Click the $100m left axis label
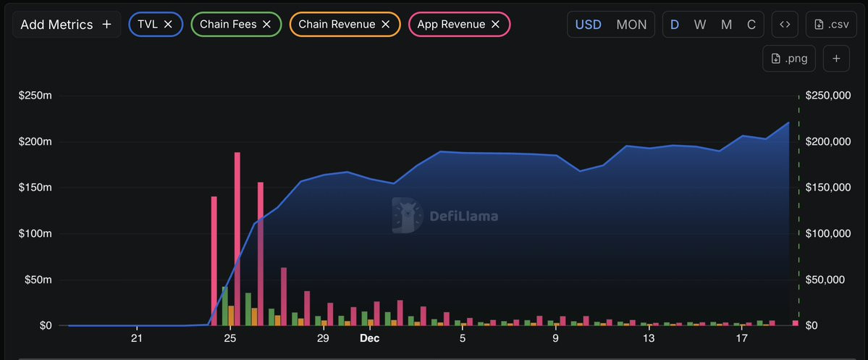Screen dimensions: 868x360 [x=35, y=234]
